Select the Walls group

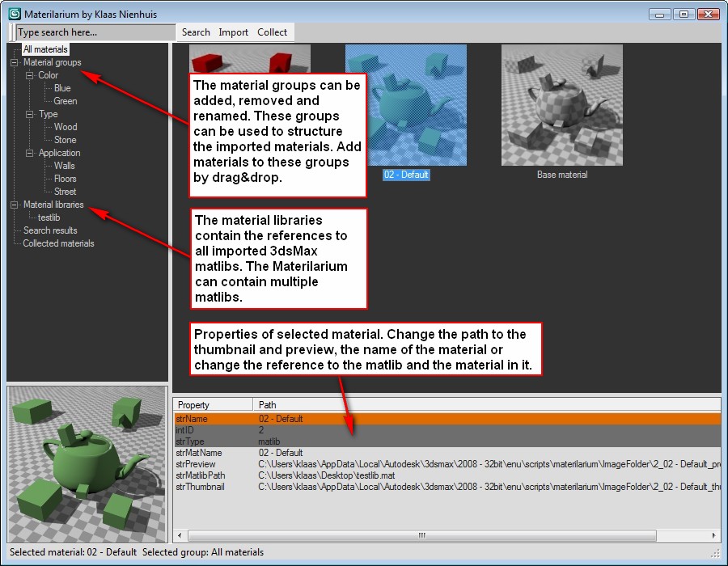point(64,166)
